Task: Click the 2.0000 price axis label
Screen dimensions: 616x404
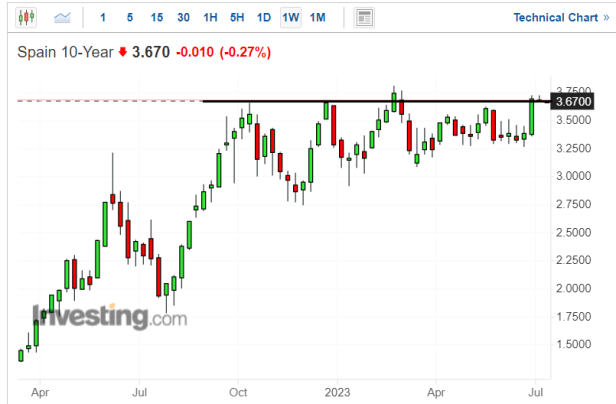Action: click(573, 288)
